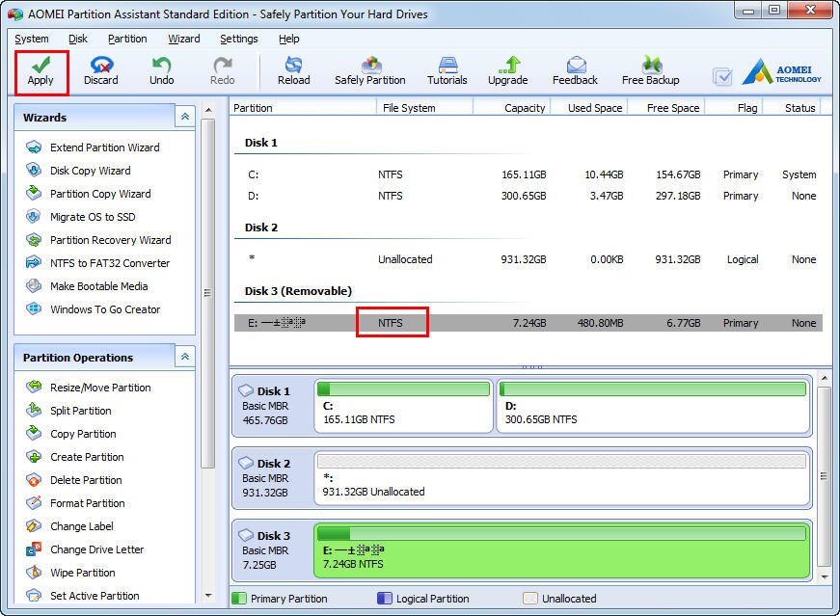
Task: Open the System menu
Action: (x=32, y=39)
